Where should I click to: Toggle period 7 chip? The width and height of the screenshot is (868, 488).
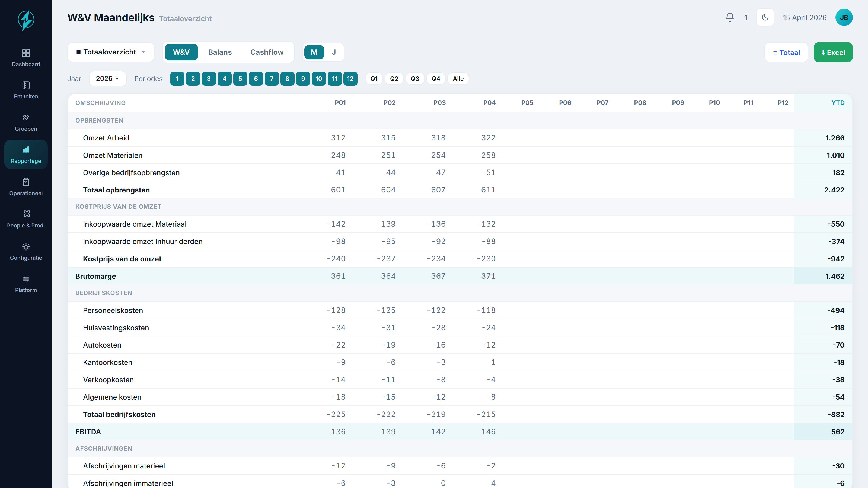tap(272, 79)
